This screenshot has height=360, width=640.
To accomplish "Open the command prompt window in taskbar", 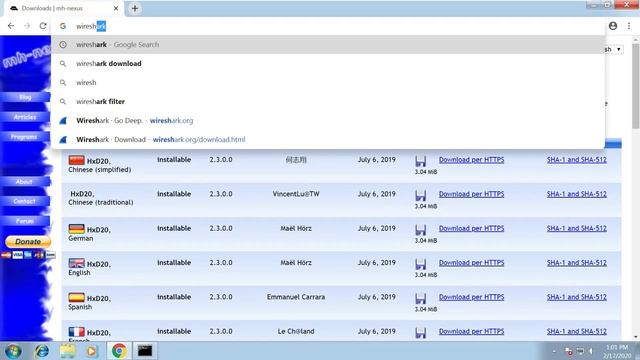I will pyautogui.click(x=145, y=351).
